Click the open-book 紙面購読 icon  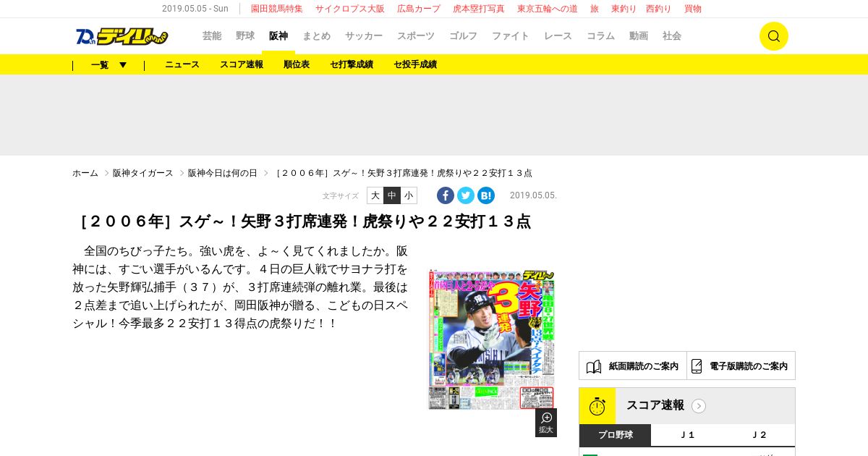(594, 366)
